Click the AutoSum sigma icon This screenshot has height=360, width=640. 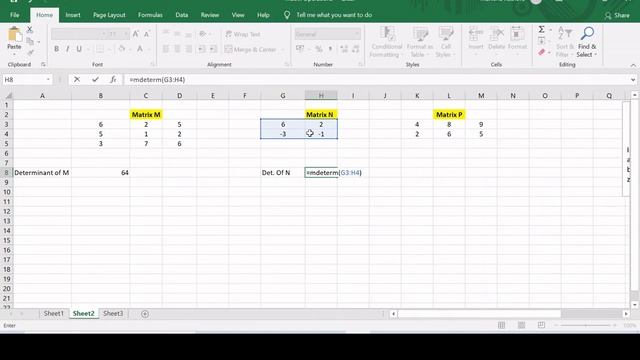click(541, 29)
